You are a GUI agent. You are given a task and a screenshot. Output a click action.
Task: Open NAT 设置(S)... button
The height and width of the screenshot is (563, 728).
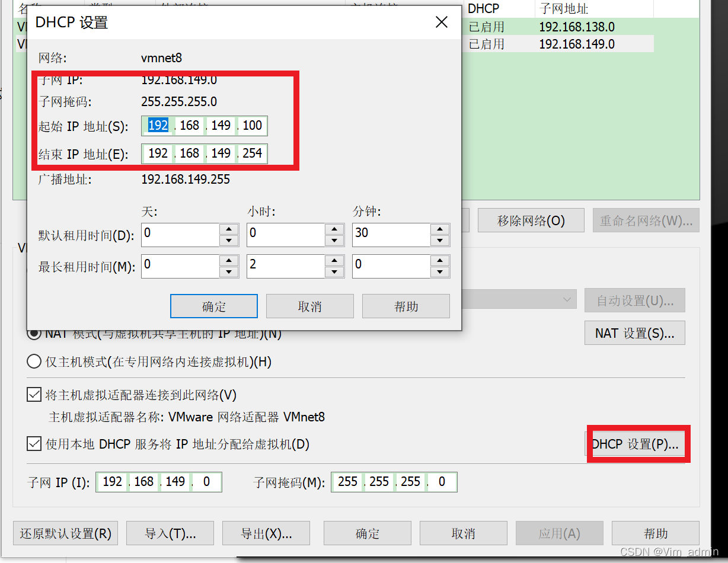click(635, 333)
